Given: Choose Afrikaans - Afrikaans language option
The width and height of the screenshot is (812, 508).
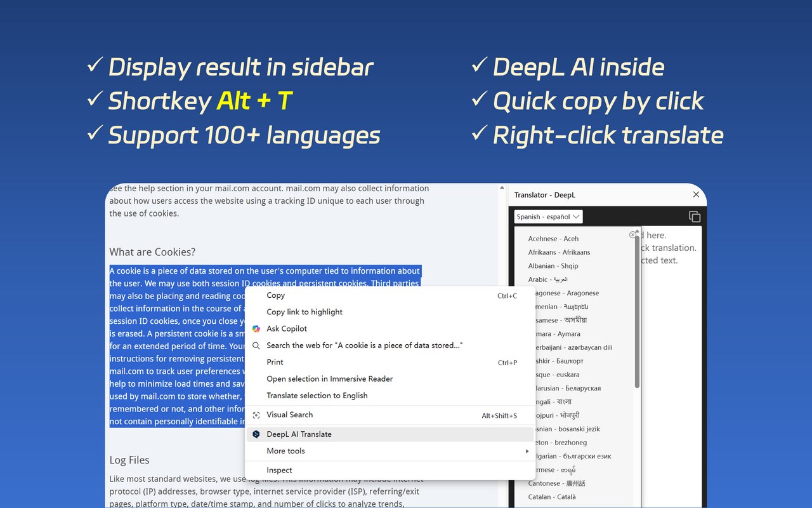Looking at the screenshot, I should click(558, 252).
